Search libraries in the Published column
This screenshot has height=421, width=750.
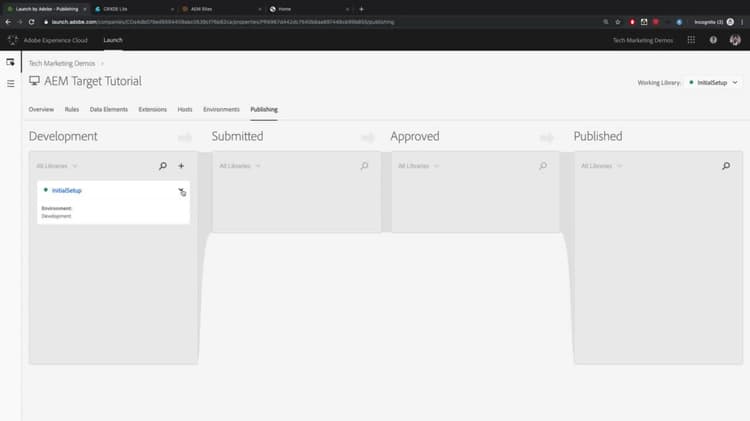click(x=726, y=166)
